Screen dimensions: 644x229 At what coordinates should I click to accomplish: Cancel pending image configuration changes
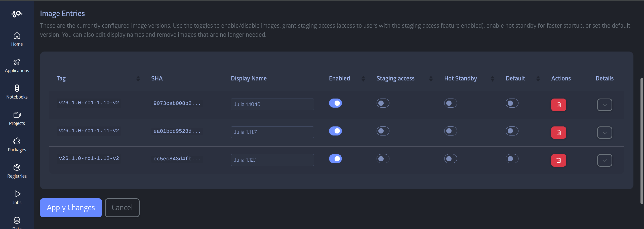pyautogui.click(x=122, y=208)
